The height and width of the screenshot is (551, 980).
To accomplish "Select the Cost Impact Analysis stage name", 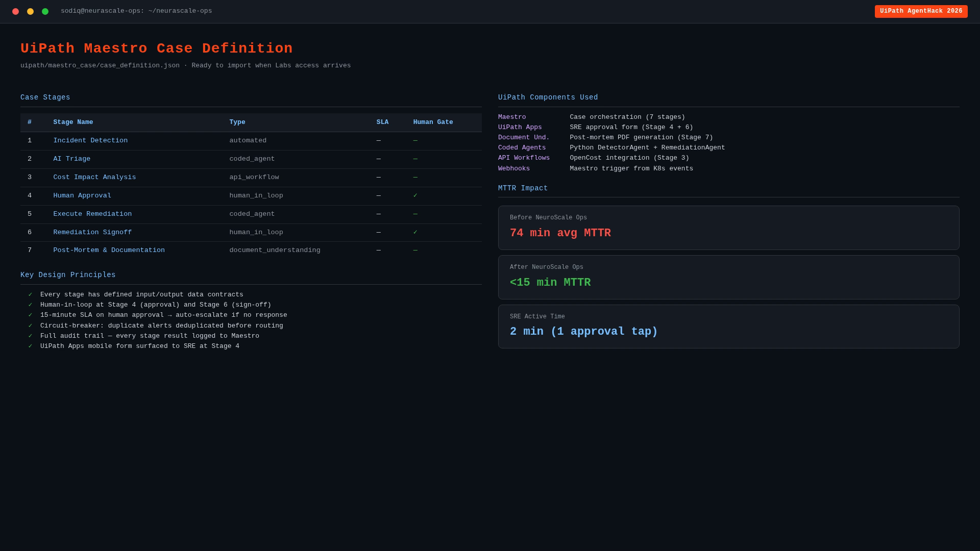I will pos(94,178).
